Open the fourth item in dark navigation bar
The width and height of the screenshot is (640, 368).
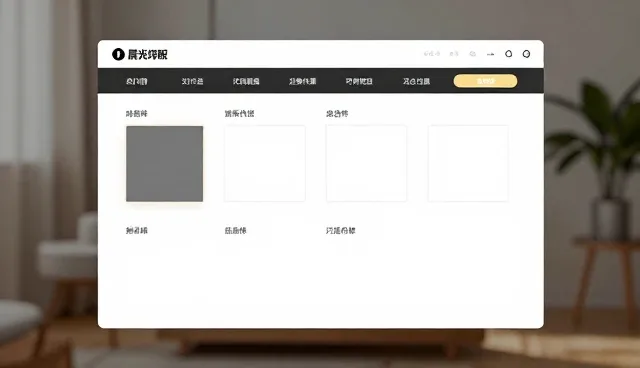tap(302, 81)
